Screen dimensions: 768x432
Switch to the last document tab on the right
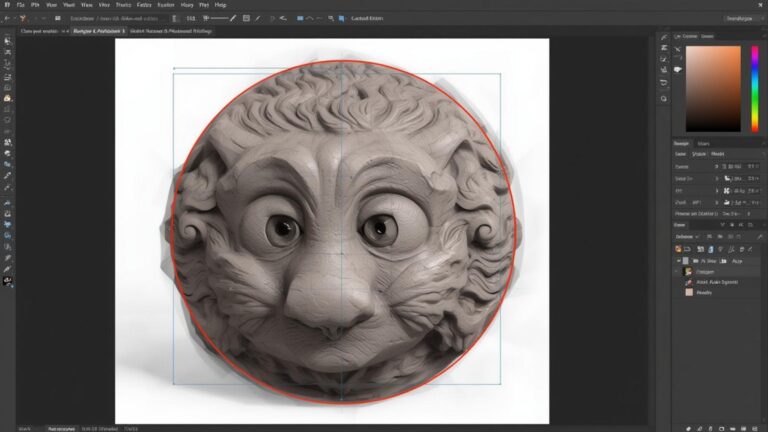pos(171,31)
